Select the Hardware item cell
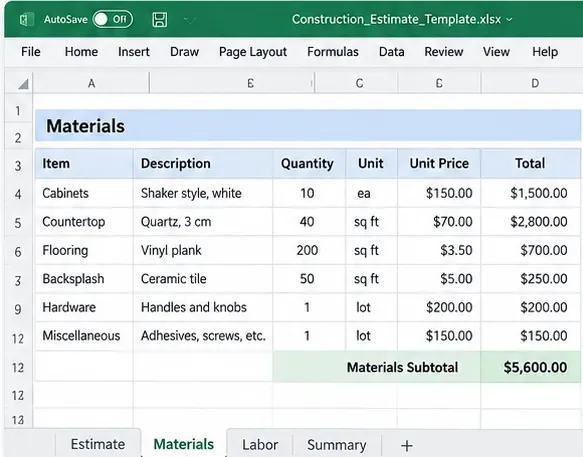This screenshot has height=457, width=583. (84, 308)
